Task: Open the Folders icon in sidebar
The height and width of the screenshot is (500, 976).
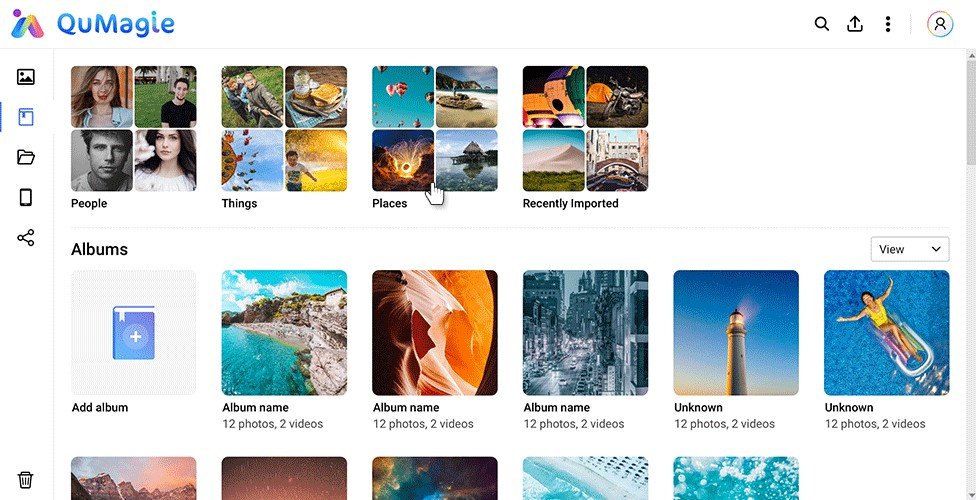Action: tap(26, 157)
